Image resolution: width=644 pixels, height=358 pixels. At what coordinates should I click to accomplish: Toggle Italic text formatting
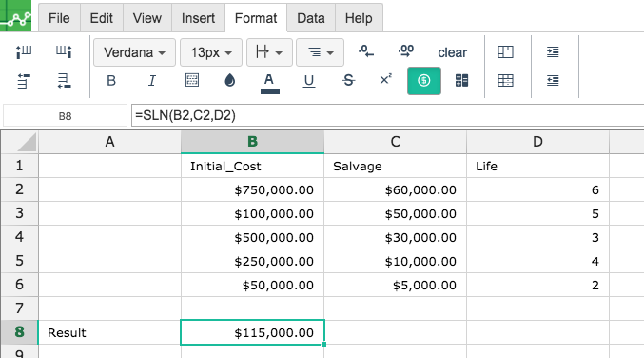[151, 81]
